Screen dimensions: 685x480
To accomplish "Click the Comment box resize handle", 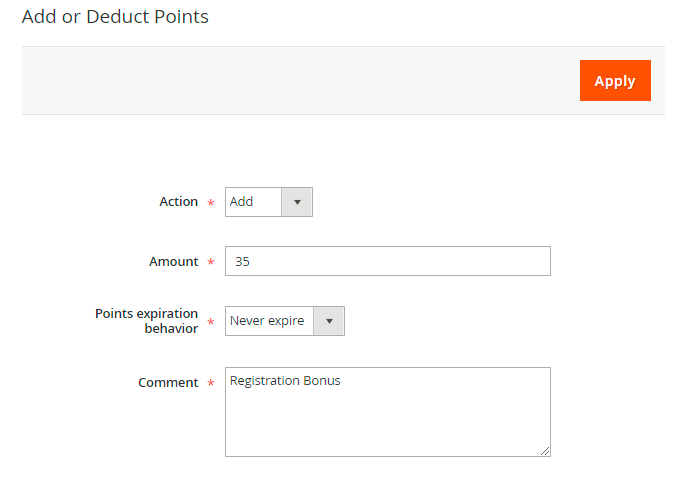I will [545, 451].
